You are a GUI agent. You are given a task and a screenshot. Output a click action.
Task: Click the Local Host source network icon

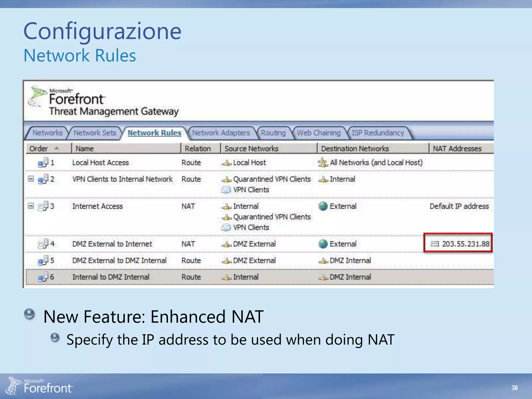(227, 163)
